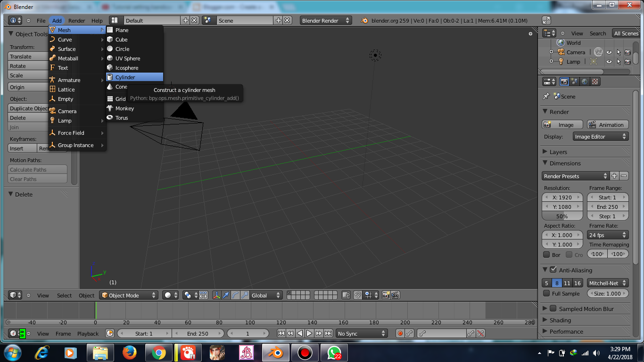
Task: Toggle automatic keyframe record button
Action: click(x=400, y=334)
